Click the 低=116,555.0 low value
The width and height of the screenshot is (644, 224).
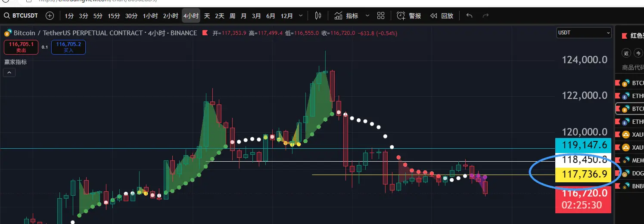coord(302,33)
